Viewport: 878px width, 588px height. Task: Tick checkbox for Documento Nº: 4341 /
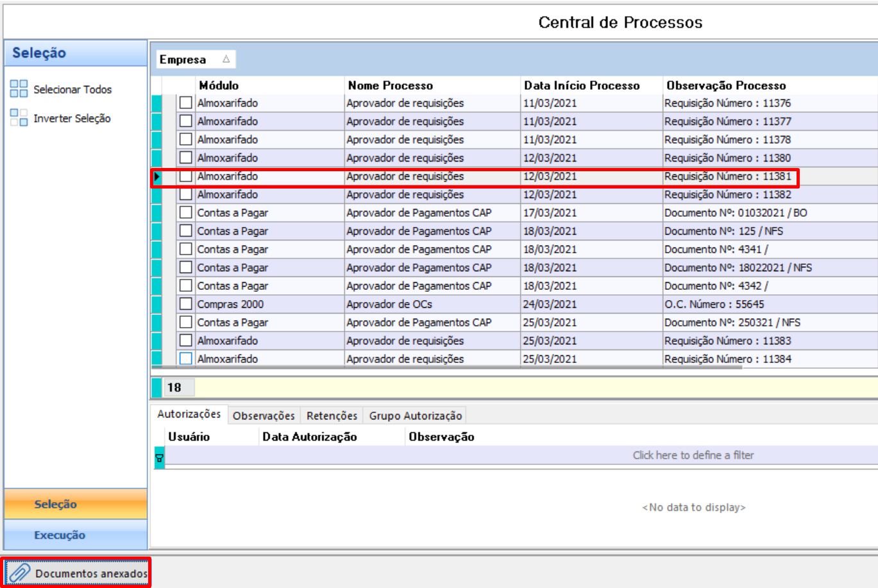point(186,249)
